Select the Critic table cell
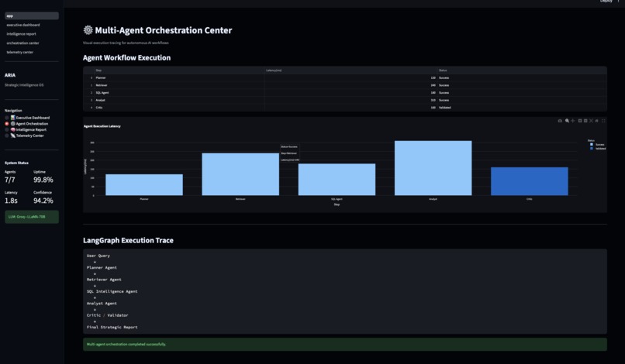 coord(179,108)
